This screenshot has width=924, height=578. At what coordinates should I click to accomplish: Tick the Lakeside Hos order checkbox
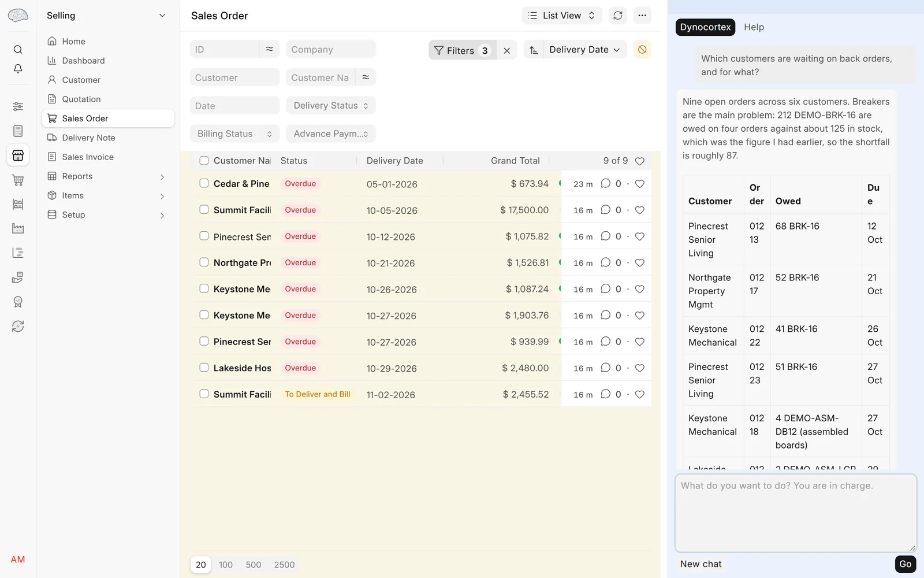tap(204, 368)
